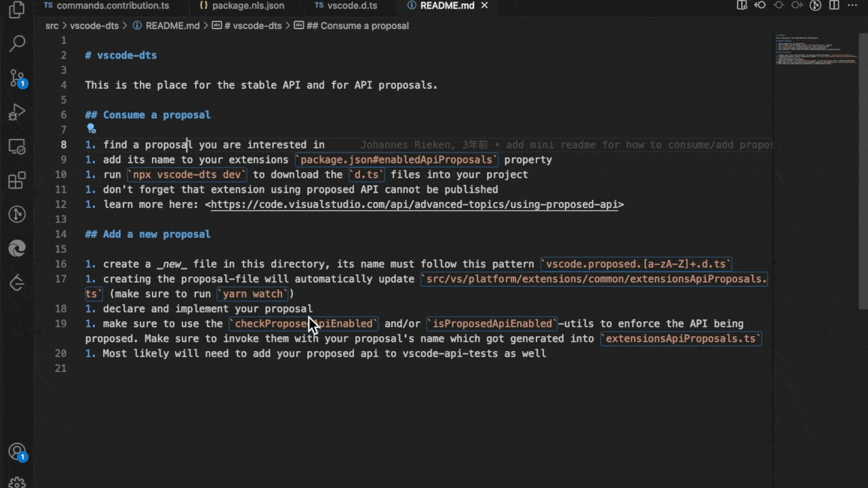This screenshot has height=488, width=868.
Task: Click the Open Preview to the Side icon
Action: 742,5
